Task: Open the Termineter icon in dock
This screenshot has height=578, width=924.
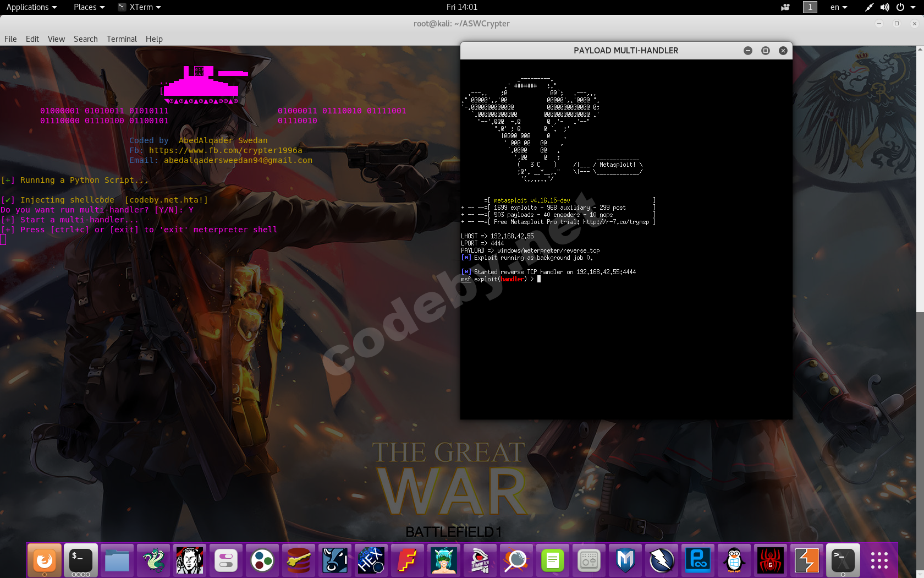Action: pos(480,560)
